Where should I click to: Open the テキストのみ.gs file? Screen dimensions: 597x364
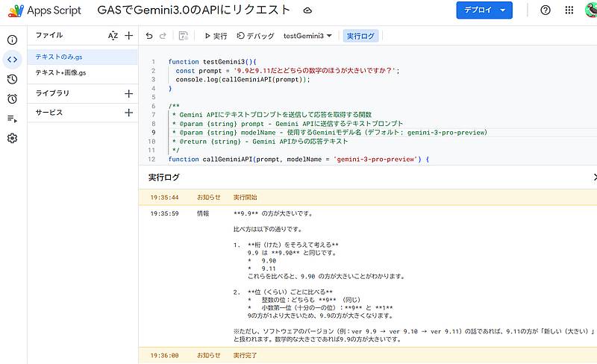[x=82, y=57]
